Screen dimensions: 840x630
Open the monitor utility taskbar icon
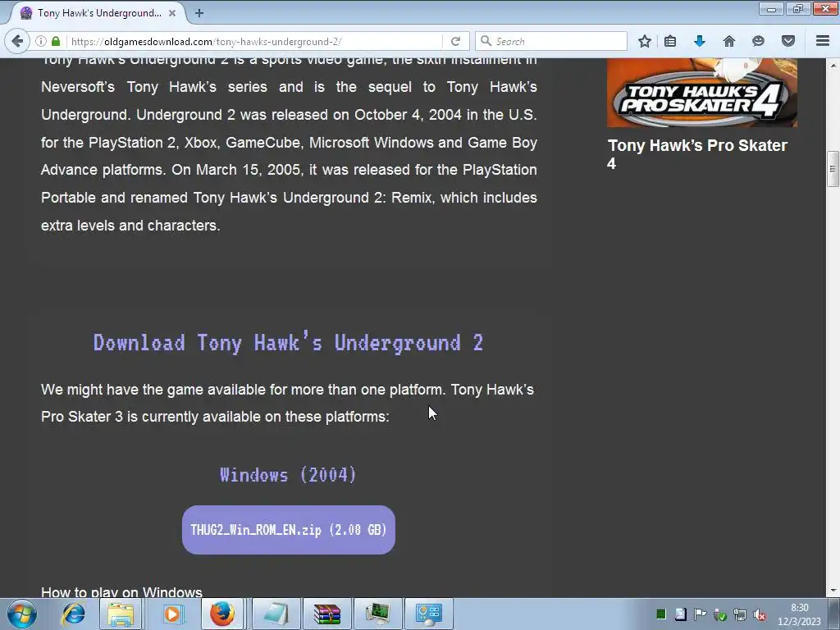click(377, 614)
